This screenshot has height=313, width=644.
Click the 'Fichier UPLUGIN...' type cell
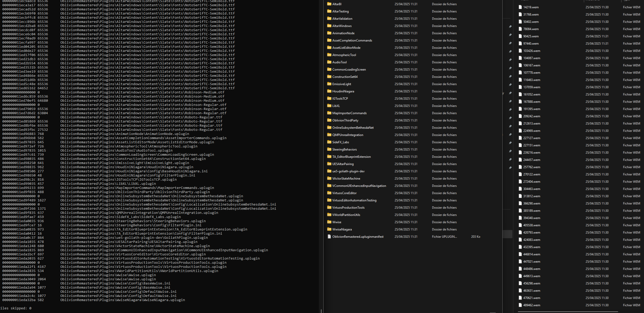pos(444,237)
